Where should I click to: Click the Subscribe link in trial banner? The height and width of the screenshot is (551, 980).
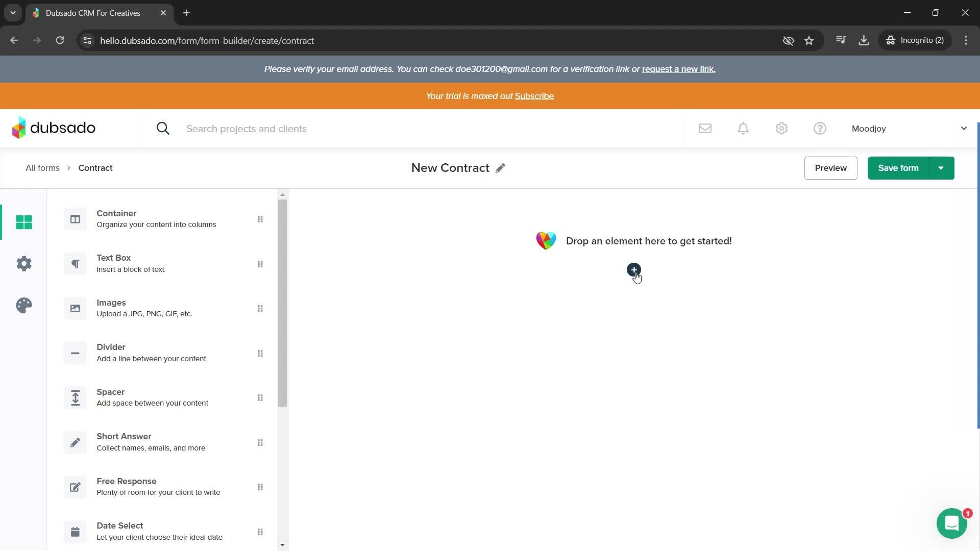pos(534,96)
